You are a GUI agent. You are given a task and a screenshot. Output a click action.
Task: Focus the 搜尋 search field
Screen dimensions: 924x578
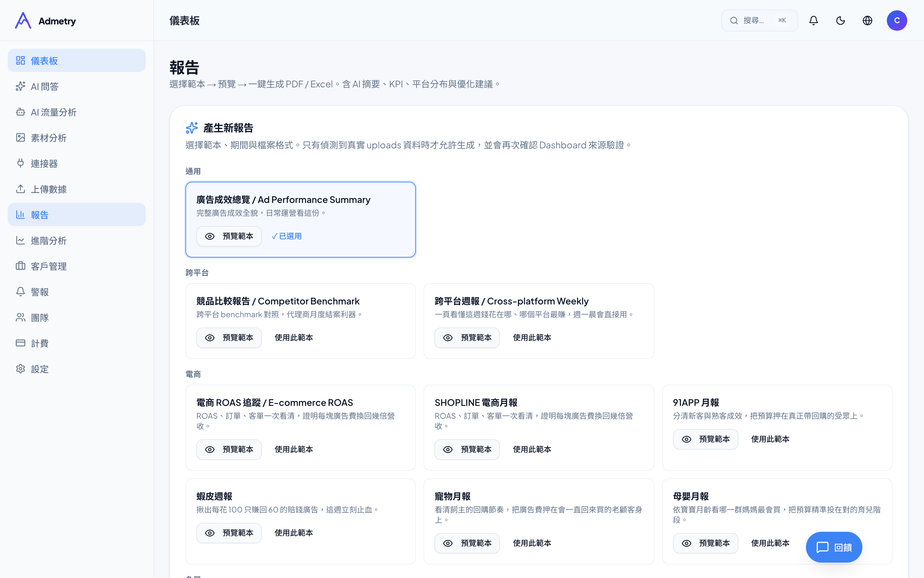tap(759, 21)
